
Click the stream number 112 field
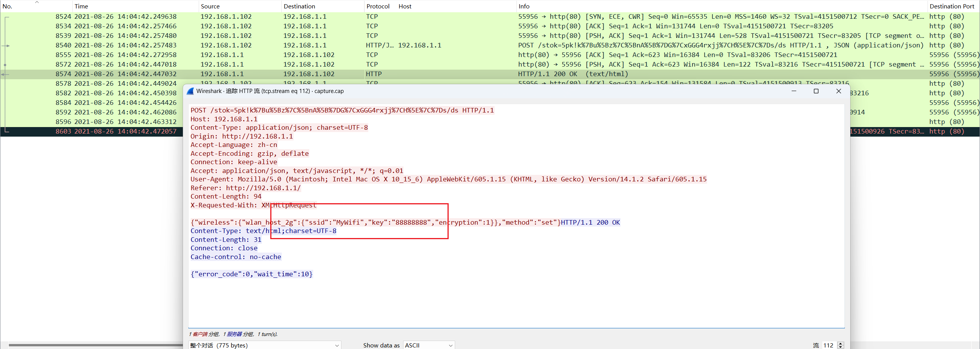pyautogui.click(x=829, y=345)
